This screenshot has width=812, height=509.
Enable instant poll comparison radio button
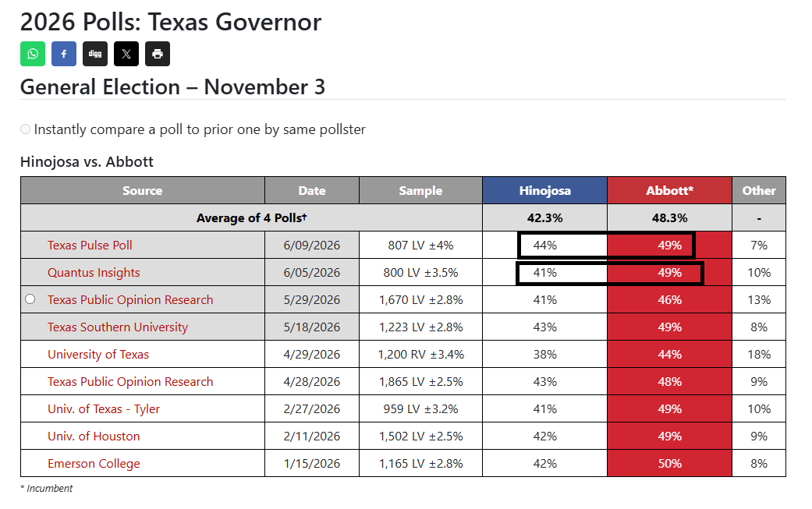coord(26,129)
